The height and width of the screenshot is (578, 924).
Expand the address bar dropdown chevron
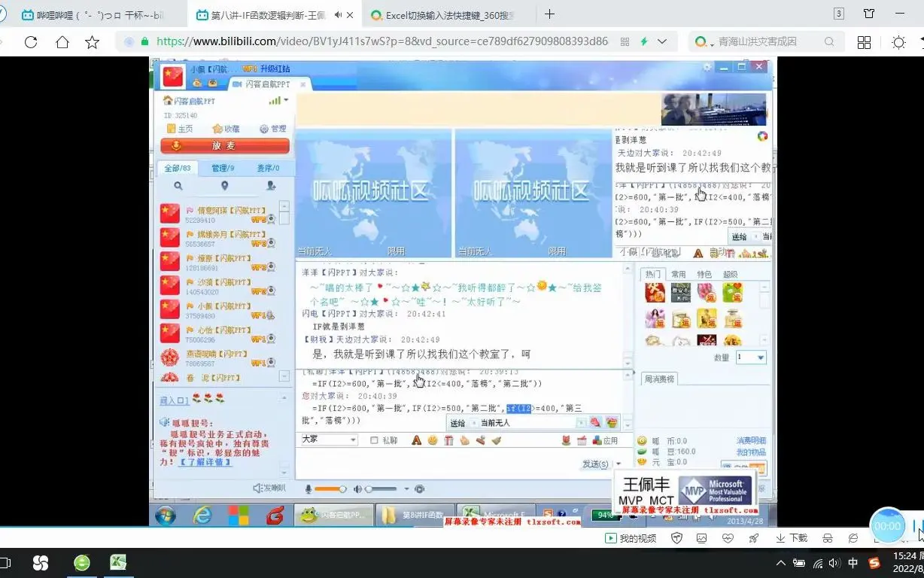coord(662,42)
